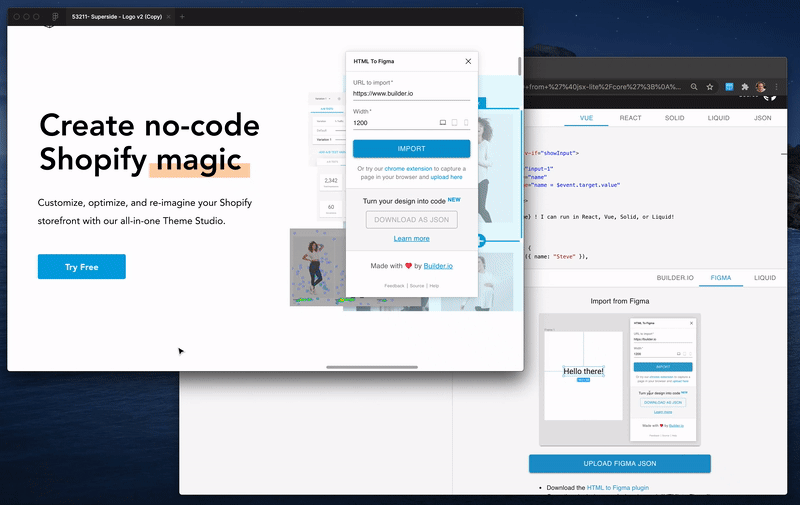Click the Chrome address bar URL

coord(604,87)
